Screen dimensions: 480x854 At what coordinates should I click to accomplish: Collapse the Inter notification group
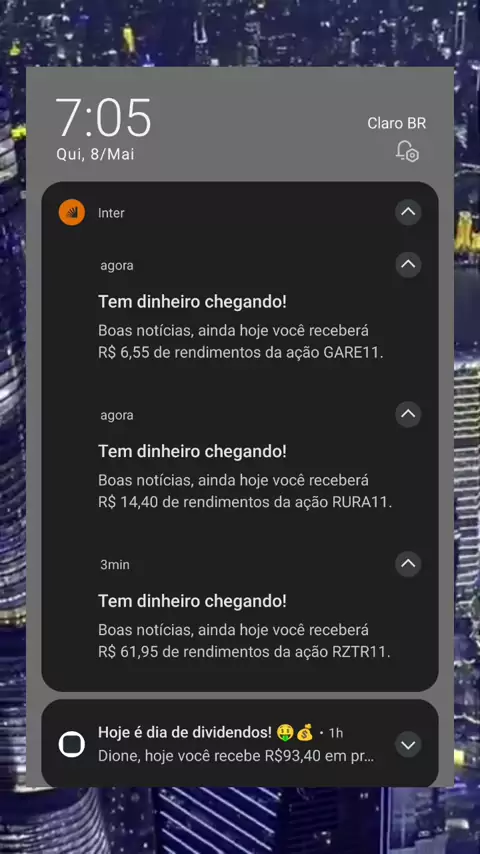[408, 212]
